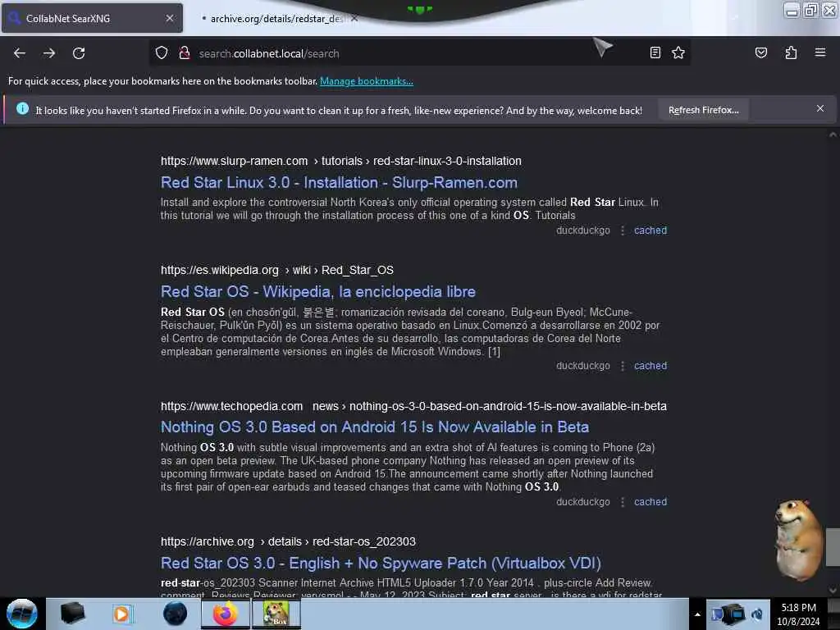Screen dimensions: 840x630
Task: Open the volume speaker tray icon
Action: tap(757, 614)
